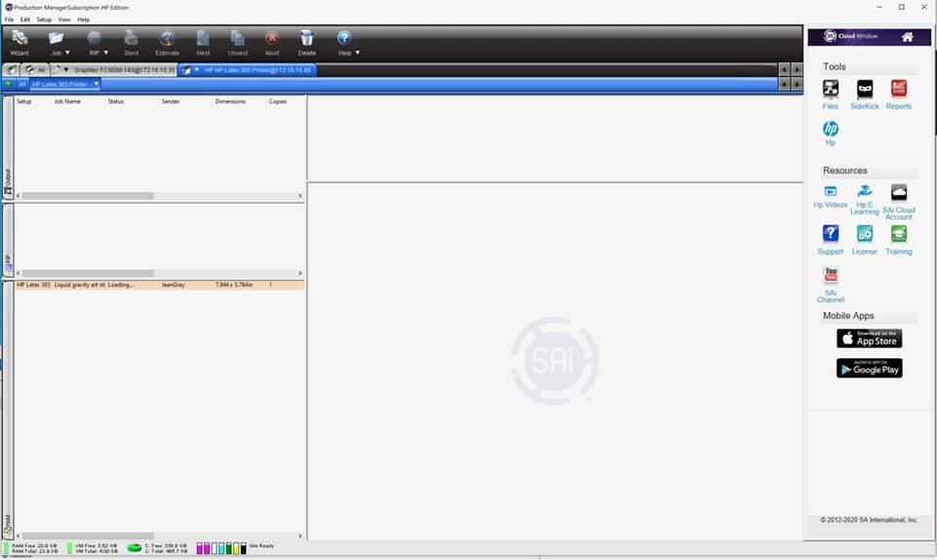Open the File menu

coord(9,20)
